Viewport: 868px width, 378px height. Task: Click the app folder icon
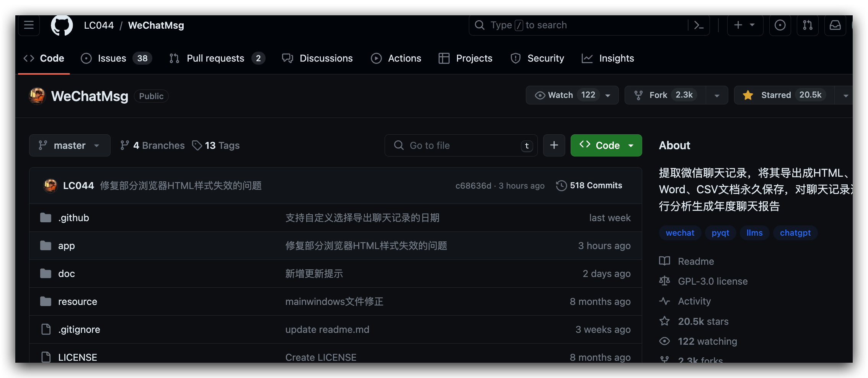pyautogui.click(x=46, y=246)
